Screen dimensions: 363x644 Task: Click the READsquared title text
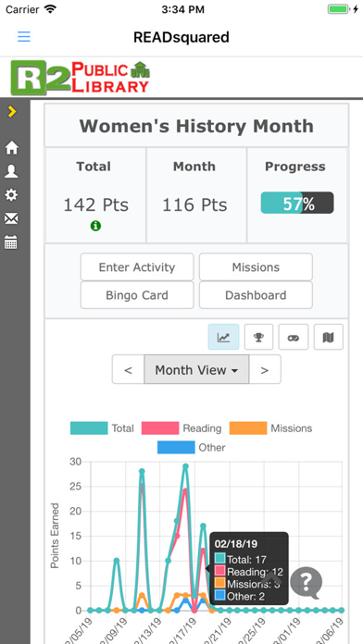(181, 37)
